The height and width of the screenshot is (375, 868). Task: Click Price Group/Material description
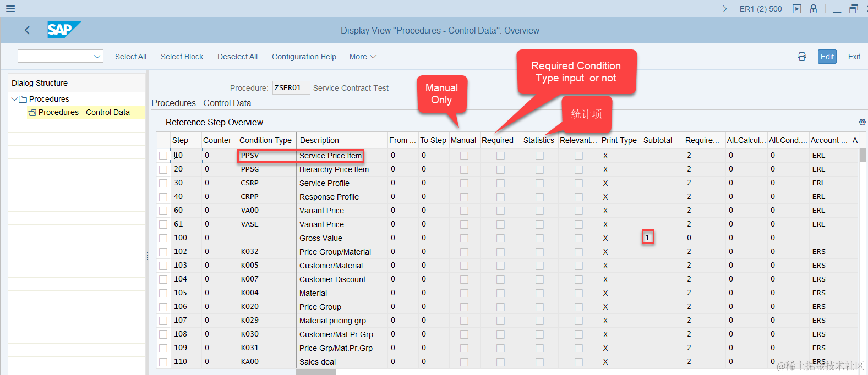point(335,252)
